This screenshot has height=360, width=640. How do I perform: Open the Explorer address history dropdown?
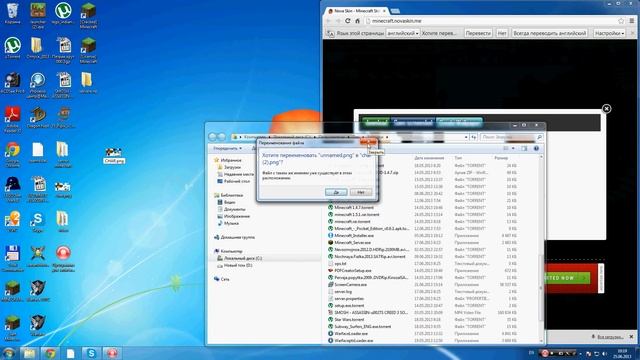point(466,137)
